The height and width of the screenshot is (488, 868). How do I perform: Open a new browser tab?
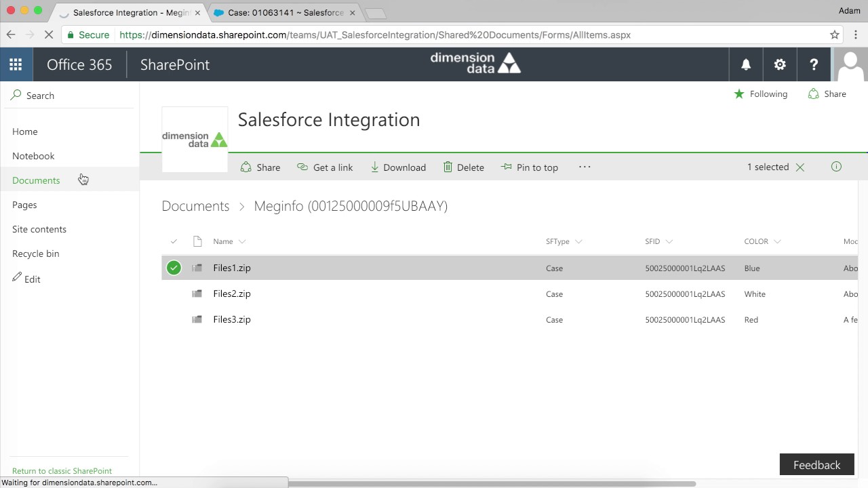pos(375,14)
